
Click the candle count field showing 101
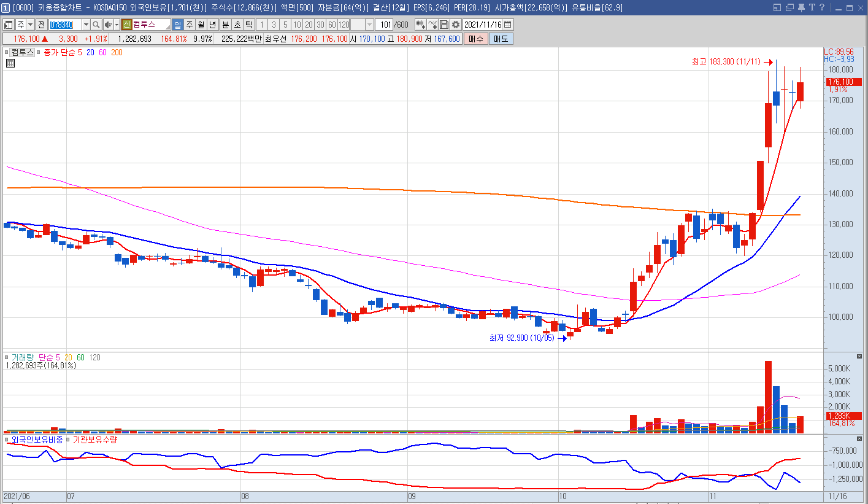click(x=384, y=25)
